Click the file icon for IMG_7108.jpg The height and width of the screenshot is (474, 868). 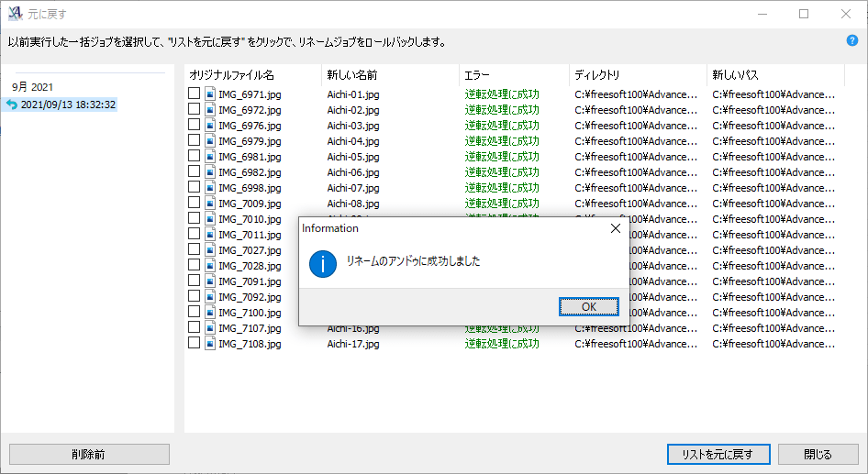(x=210, y=344)
